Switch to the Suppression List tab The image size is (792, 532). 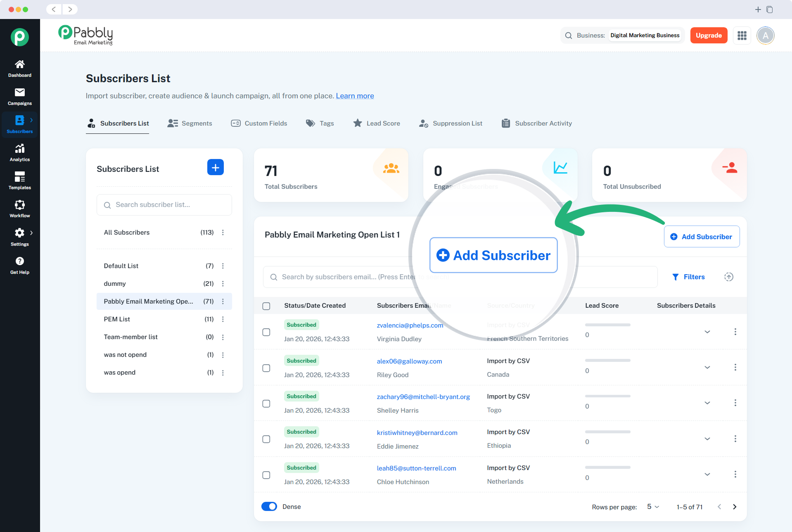tap(451, 123)
